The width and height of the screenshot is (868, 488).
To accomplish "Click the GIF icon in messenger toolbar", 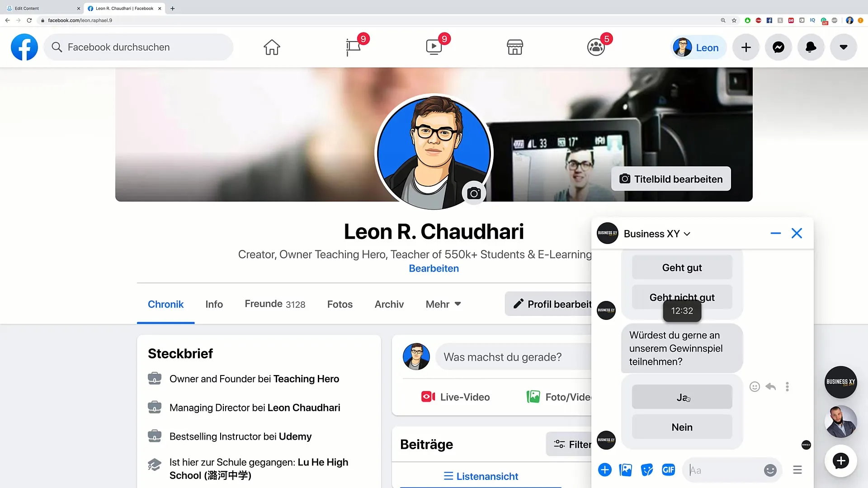I will [668, 469].
